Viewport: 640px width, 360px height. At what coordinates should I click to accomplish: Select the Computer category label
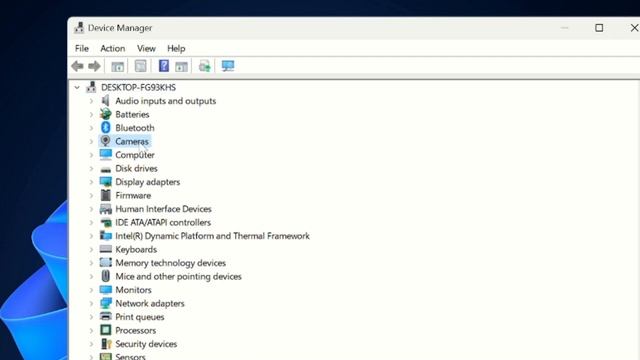[x=135, y=155]
